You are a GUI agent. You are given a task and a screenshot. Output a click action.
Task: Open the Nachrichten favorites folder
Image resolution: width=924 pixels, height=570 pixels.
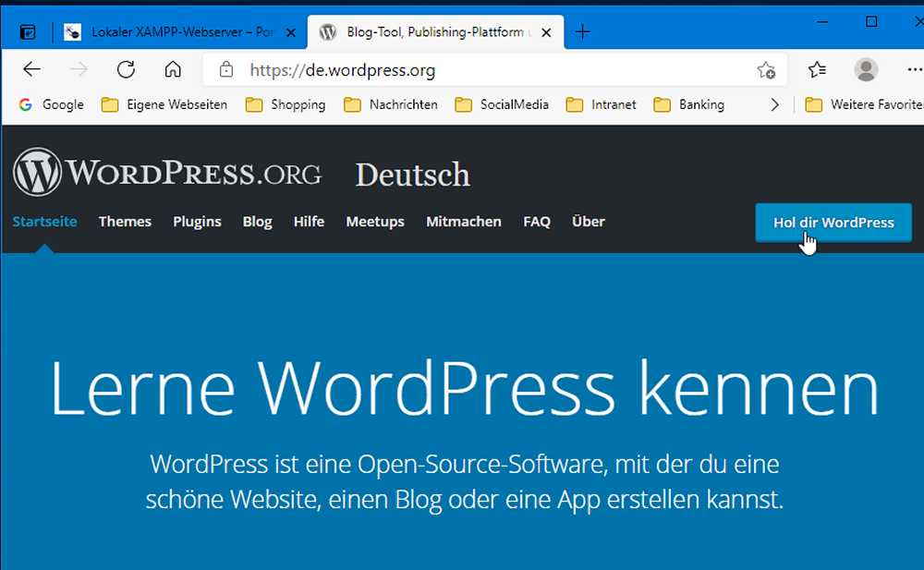tap(391, 105)
